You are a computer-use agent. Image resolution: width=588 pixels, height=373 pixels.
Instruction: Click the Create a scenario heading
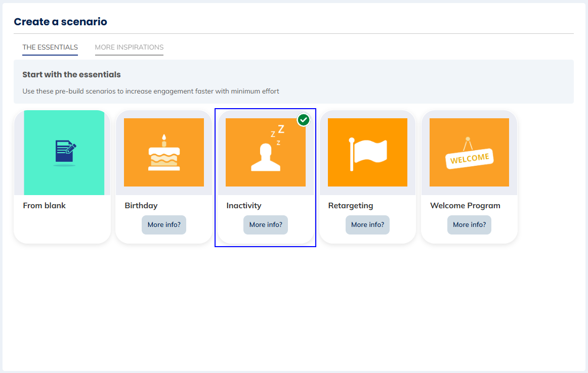(x=60, y=22)
